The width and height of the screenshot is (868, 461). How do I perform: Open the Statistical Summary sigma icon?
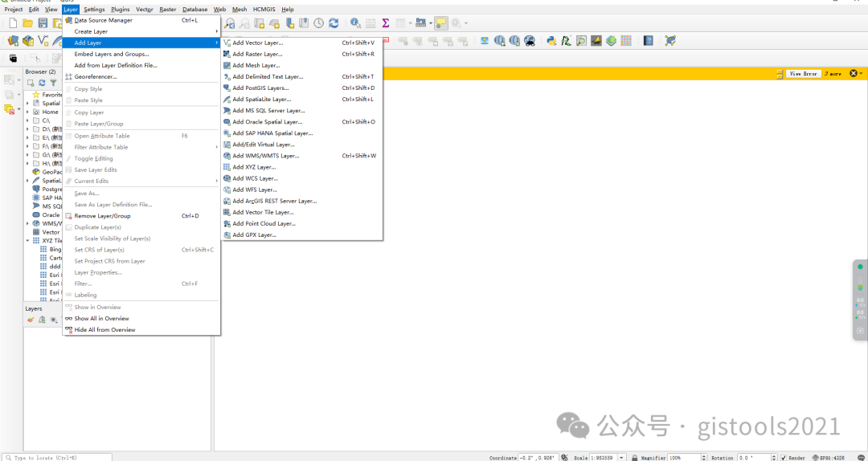pos(385,23)
